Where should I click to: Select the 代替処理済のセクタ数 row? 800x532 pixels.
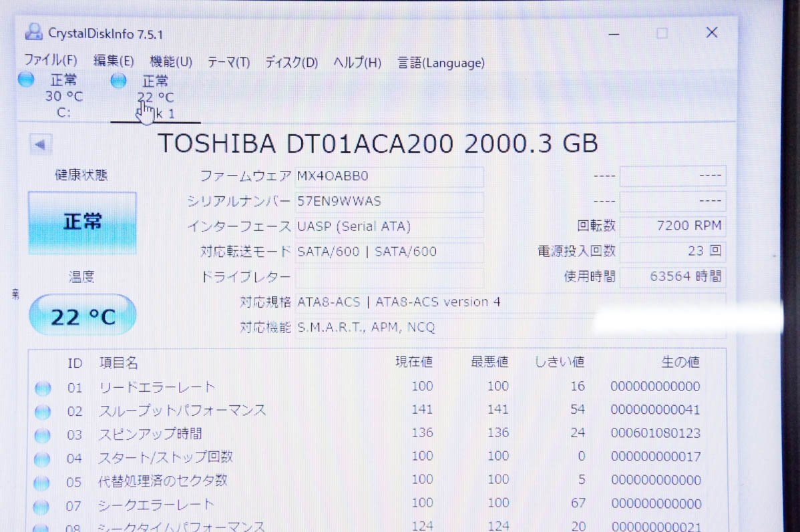point(377,481)
